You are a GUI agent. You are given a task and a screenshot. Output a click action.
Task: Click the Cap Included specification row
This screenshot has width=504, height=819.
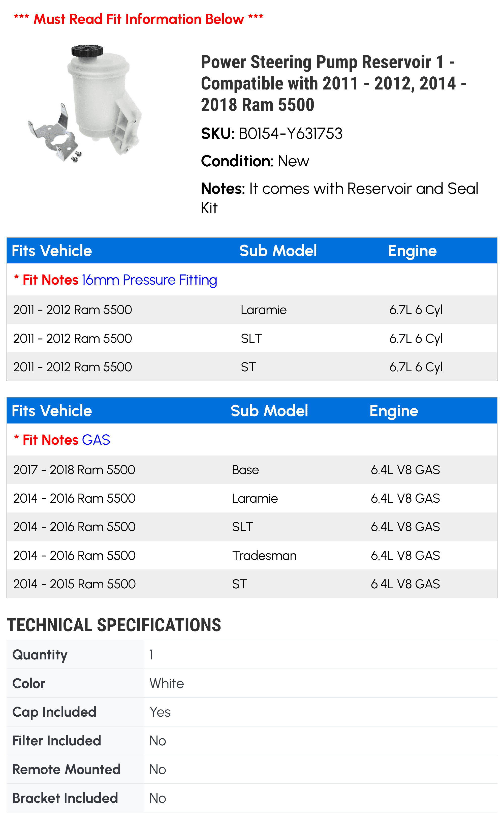(x=252, y=712)
